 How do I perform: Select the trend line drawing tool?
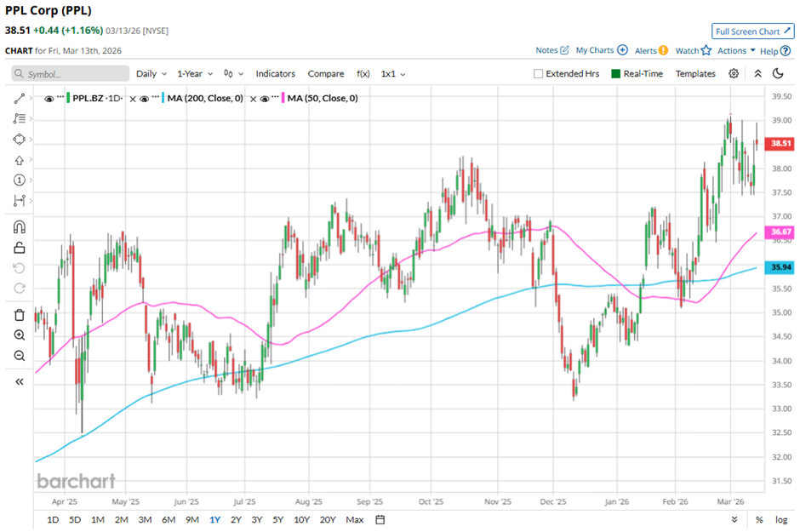tap(20, 99)
